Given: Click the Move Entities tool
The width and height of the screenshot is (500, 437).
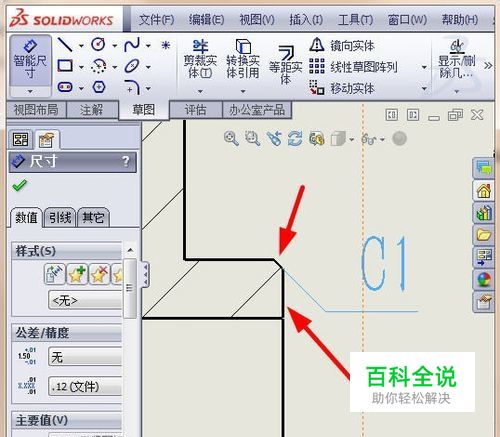Looking at the screenshot, I should [342, 89].
